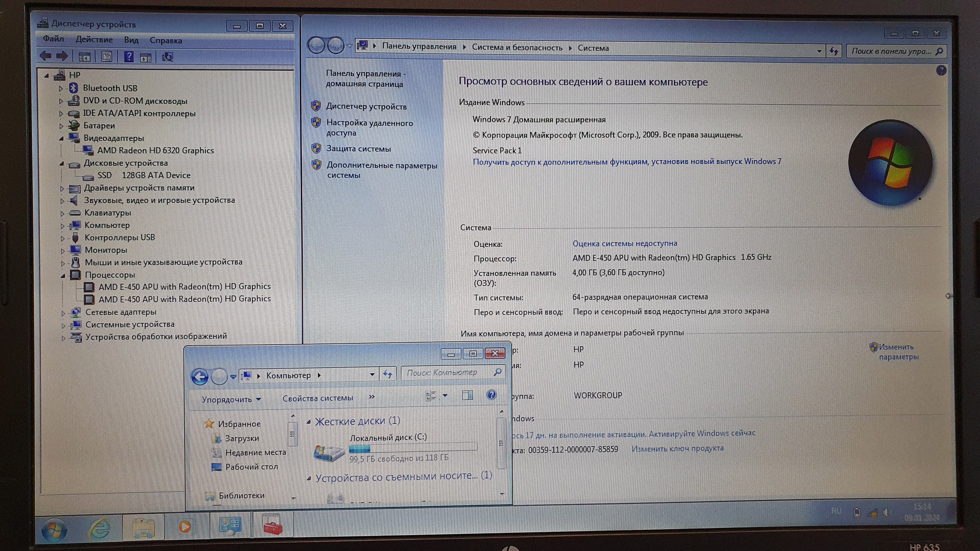The image size is (980, 551).
Task: Collapse the Жесткие диски group
Action: coord(309,422)
